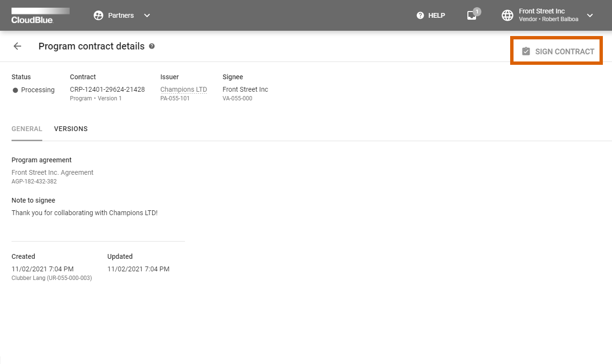Open the help tooltip beside Program contract details
This screenshot has height=364, width=612.
tap(153, 46)
